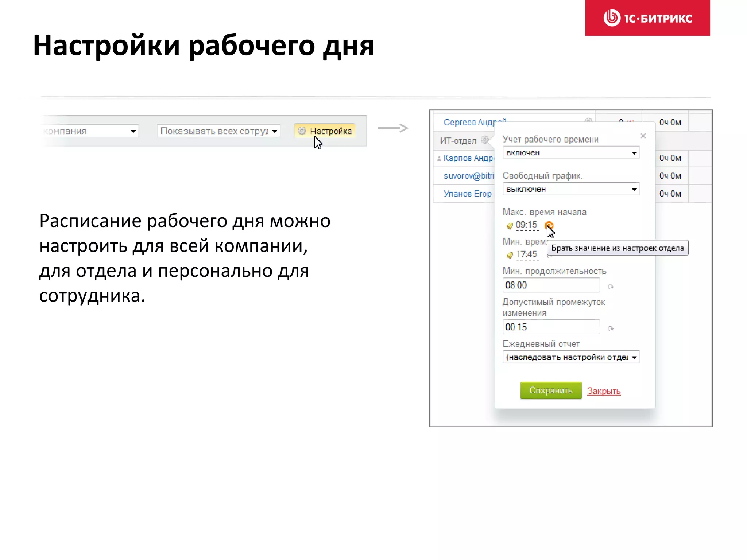Click the orange reset-to-department icon near 09:15
This screenshot has width=747, height=560.
pyautogui.click(x=549, y=226)
